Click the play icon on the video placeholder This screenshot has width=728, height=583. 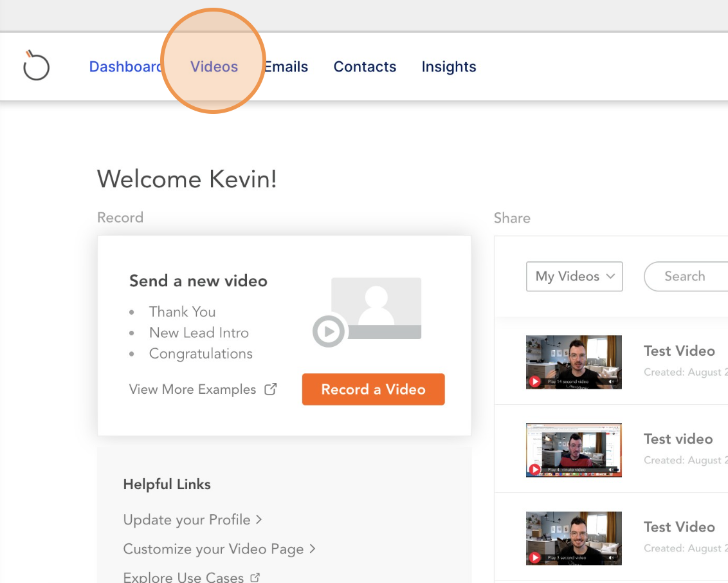329,332
